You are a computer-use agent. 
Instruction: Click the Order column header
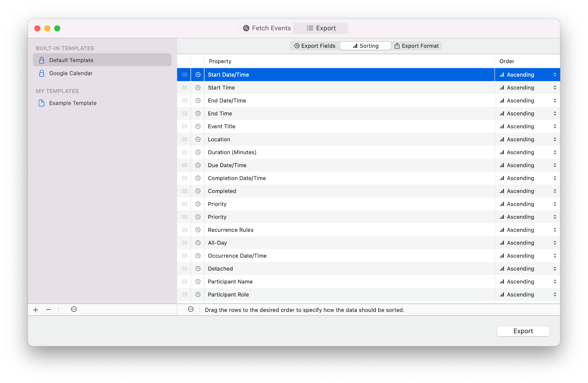pyautogui.click(x=527, y=61)
